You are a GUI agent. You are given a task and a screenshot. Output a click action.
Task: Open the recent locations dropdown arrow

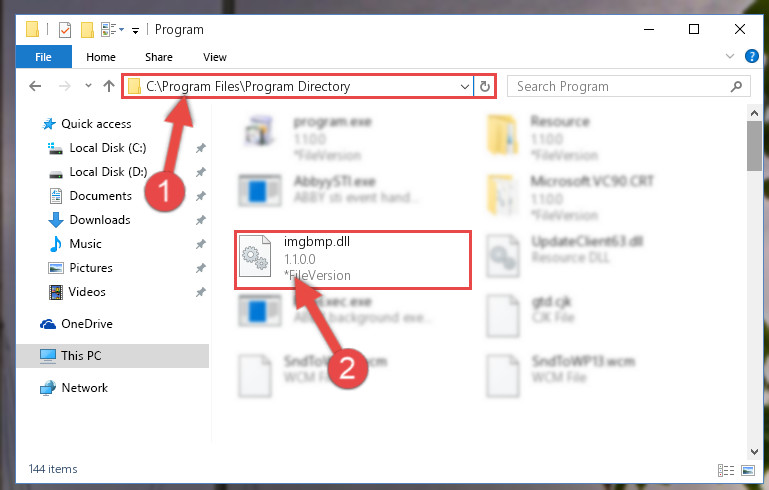coord(88,86)
